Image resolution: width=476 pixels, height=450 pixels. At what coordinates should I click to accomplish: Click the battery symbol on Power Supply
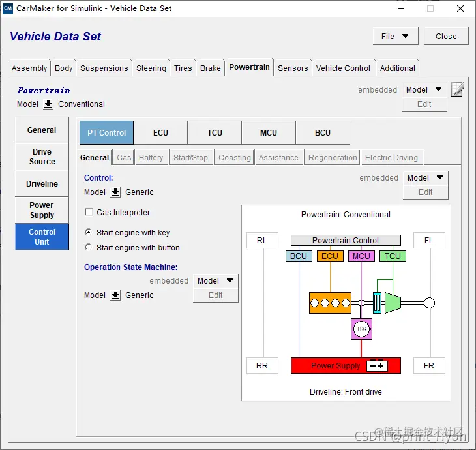pos(377,366)
